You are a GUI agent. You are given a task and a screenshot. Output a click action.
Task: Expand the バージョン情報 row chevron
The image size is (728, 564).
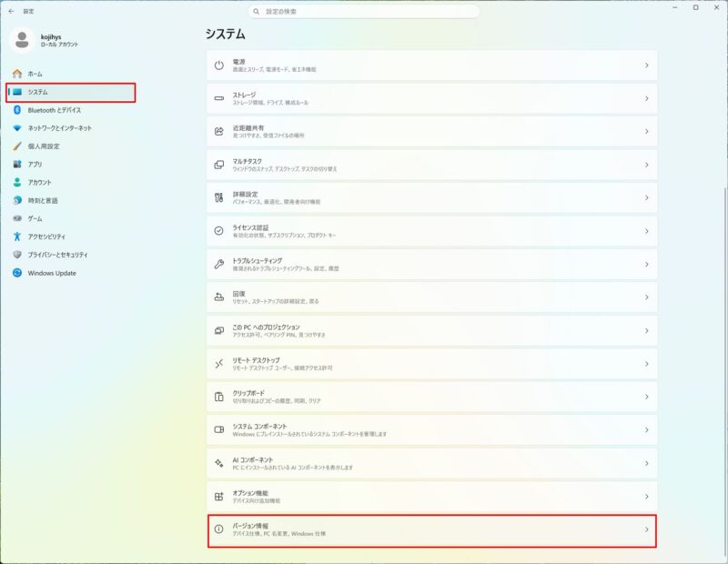coord(647,529)
